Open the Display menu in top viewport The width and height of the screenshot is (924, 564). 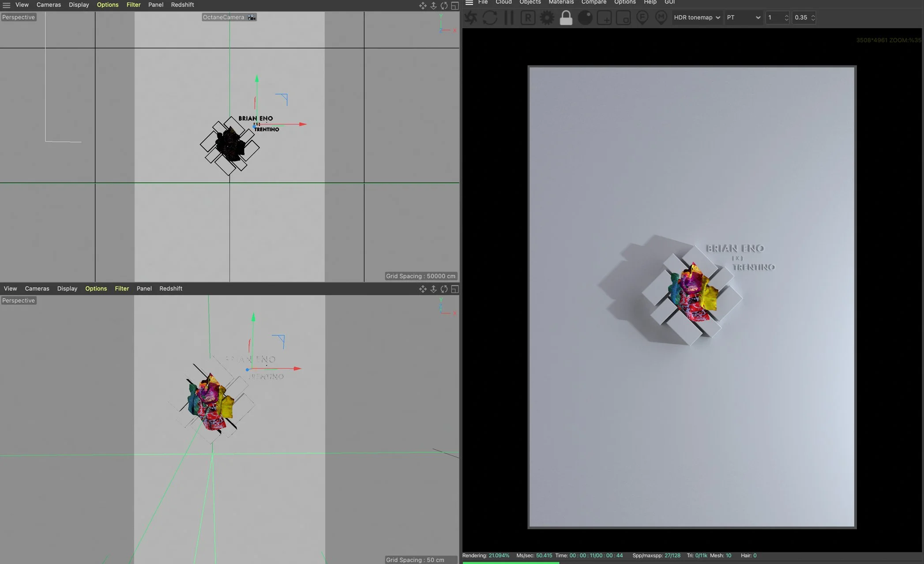tap(79, 5)
